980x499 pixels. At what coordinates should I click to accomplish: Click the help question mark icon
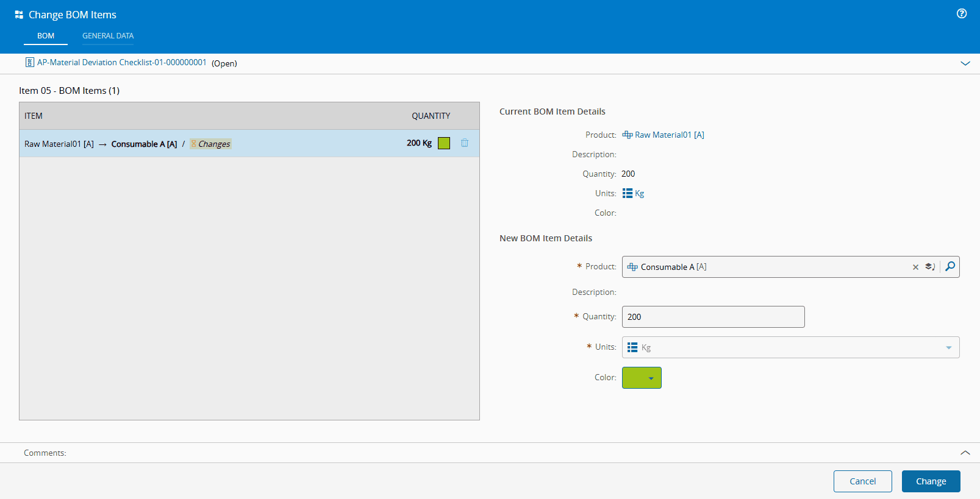click(x=962, y=13)
